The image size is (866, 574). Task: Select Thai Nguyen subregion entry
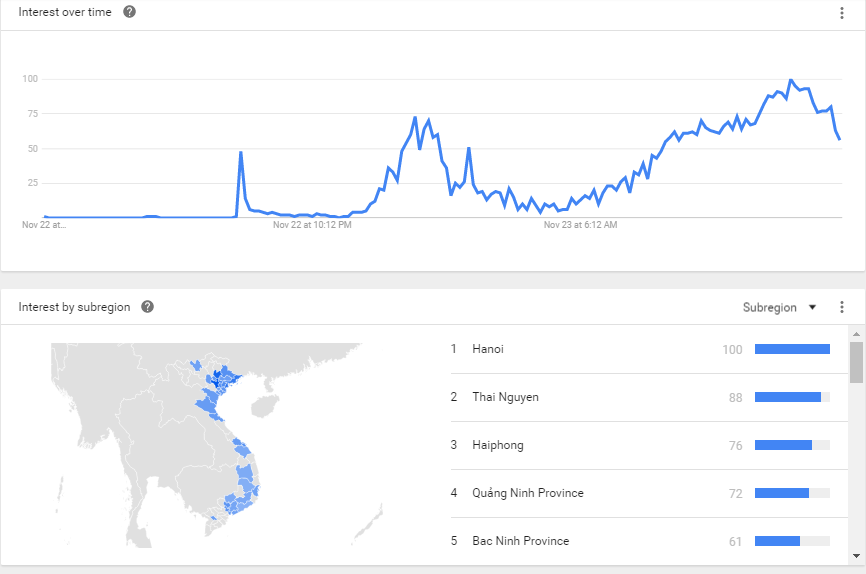[505, 397]
